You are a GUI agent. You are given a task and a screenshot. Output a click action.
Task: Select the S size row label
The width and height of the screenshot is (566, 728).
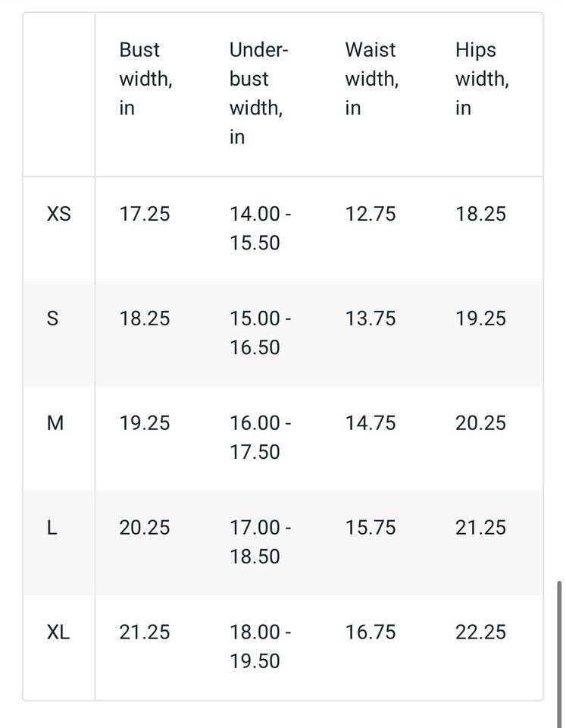pos(52,319)
